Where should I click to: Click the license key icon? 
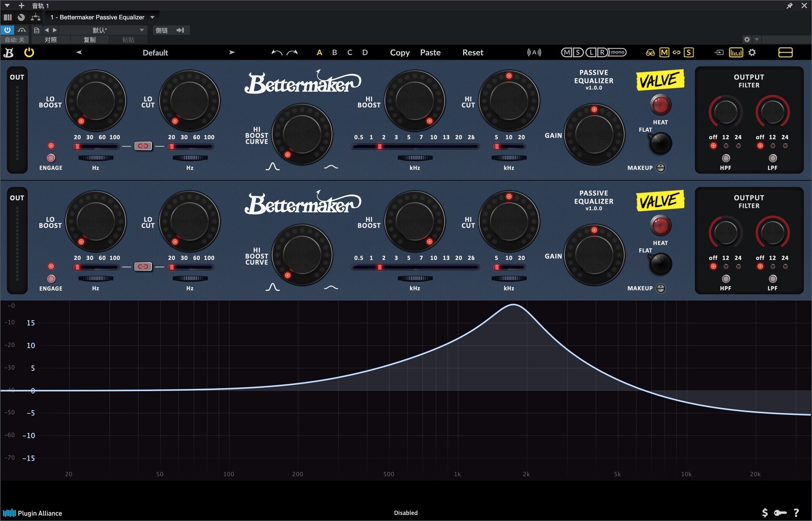tap(780, 513)
